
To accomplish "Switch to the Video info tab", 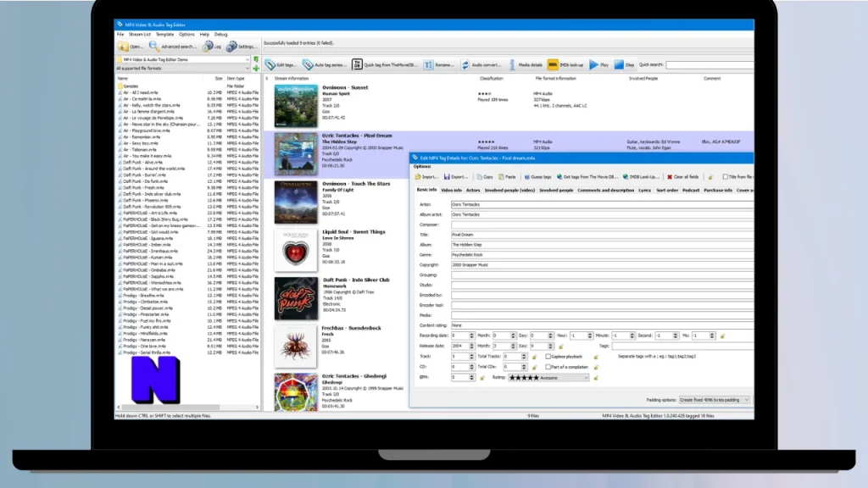I will [451, 191].
